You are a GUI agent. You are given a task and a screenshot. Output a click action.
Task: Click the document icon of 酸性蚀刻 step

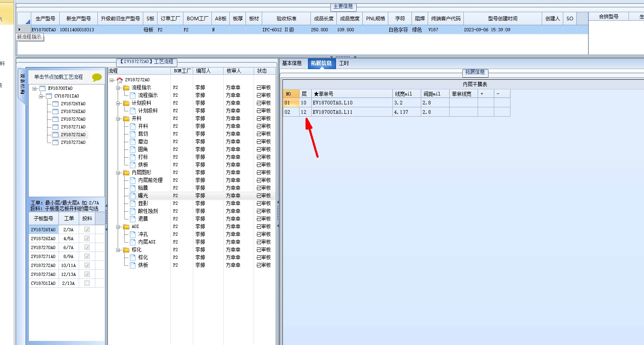coord(133,211)
